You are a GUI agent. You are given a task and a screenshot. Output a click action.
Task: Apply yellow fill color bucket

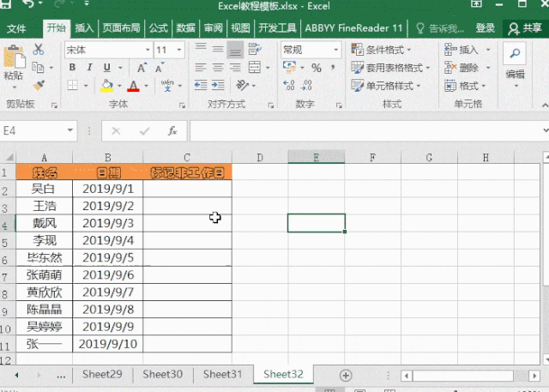(x=106, y=85)
